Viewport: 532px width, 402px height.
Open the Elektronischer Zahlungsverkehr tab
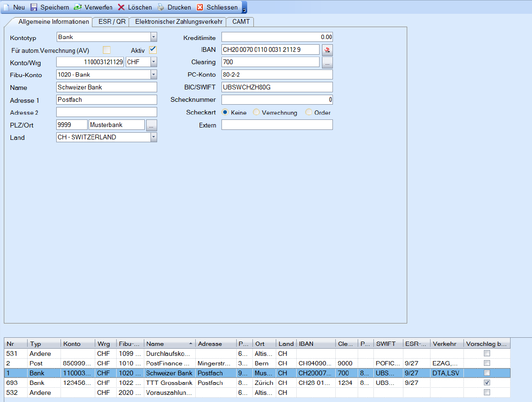coord(179,22)
